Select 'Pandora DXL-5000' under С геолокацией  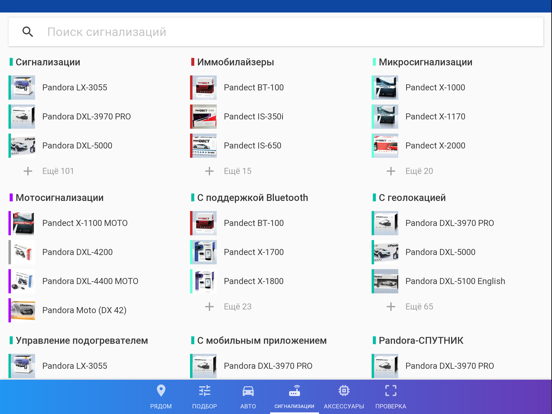pyautogui.click(x=440, y=252)
